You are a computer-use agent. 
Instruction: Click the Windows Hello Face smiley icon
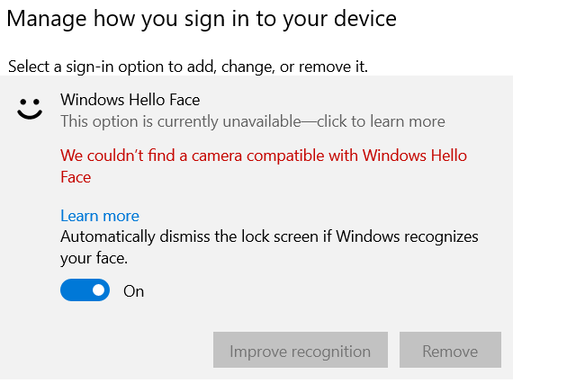click(31, 110)
